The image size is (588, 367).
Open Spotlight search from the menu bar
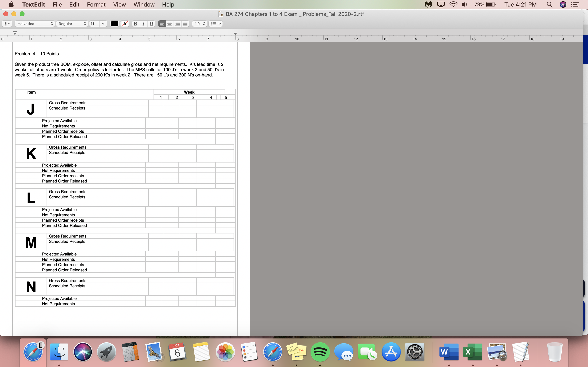coord(550,4)
